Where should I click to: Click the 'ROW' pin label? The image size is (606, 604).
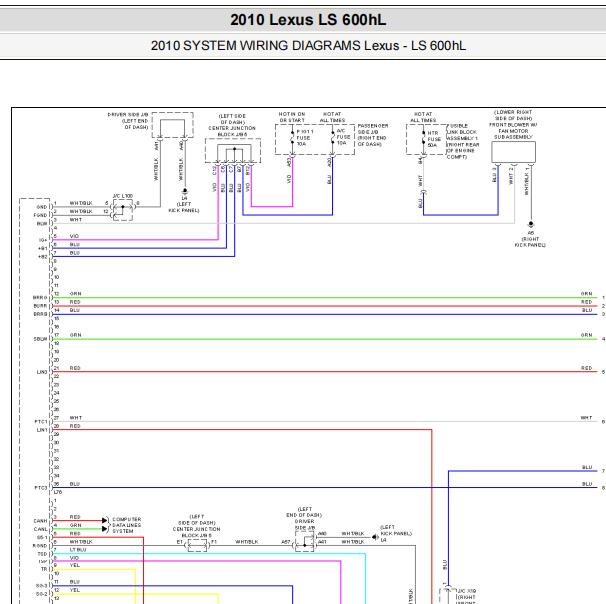point(42,224)
